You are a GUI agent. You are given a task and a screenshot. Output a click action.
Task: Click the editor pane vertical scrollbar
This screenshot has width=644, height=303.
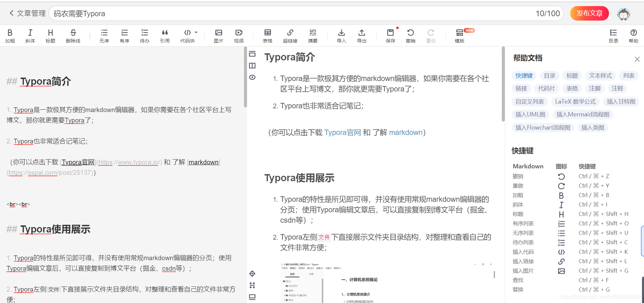(x=245, y=77)
